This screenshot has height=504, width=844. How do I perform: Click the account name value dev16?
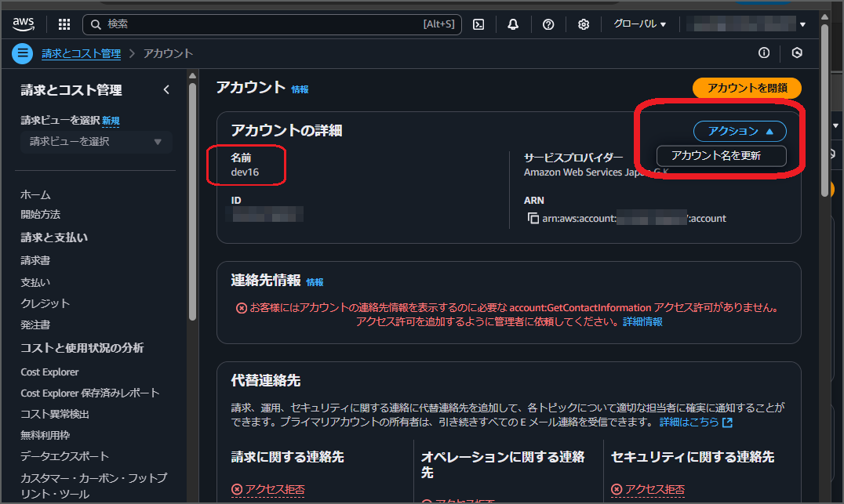tap(245, 172)
